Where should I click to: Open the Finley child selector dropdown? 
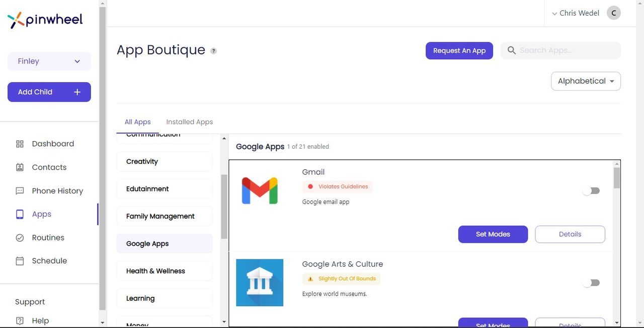click(x=49, y=61)
